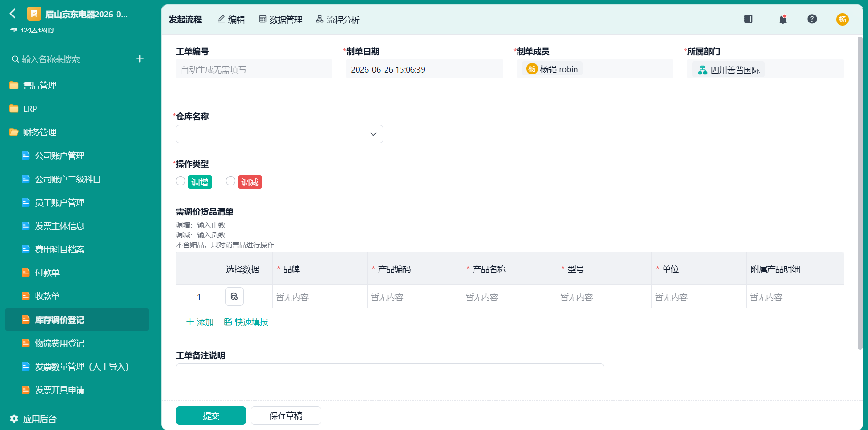
Task: Click 添加 to add a row
Action: pos(200,322)
